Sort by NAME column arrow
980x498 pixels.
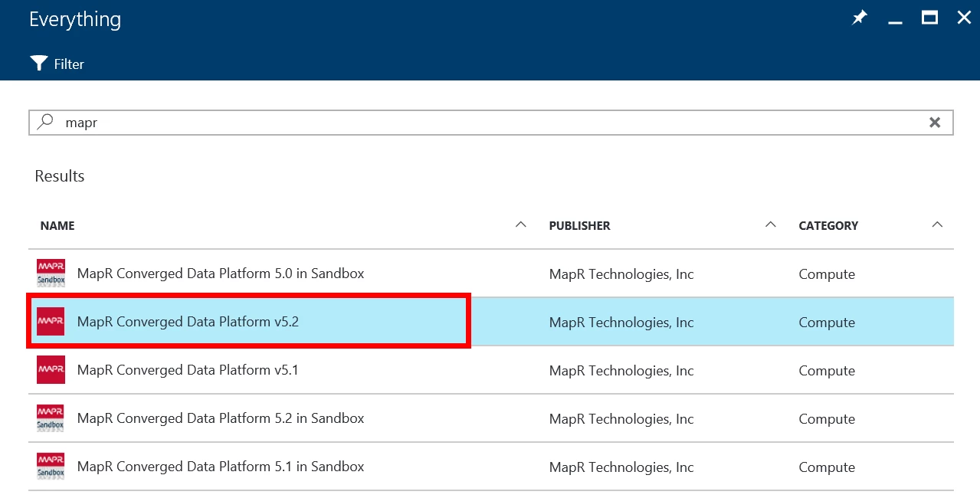click(521, 224)
